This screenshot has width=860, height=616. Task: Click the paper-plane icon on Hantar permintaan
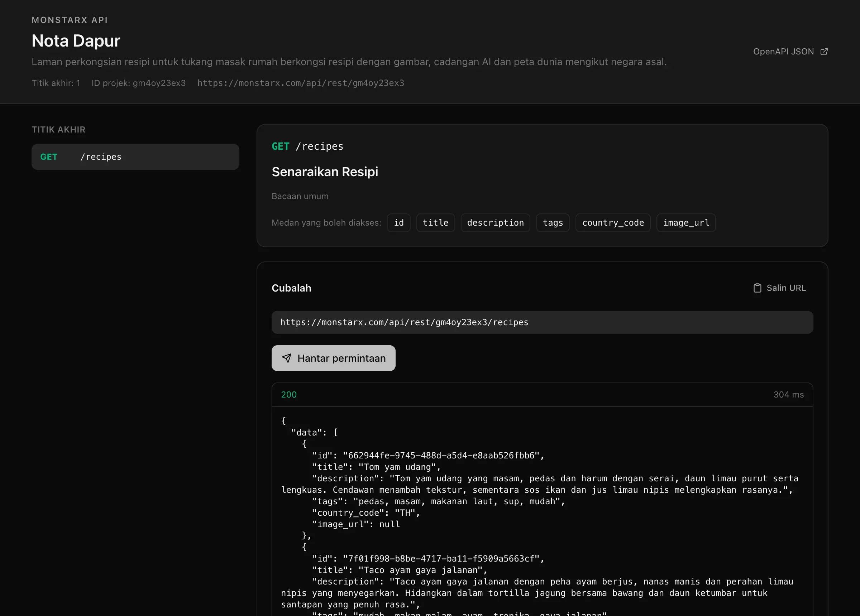(x=287, y=358)
